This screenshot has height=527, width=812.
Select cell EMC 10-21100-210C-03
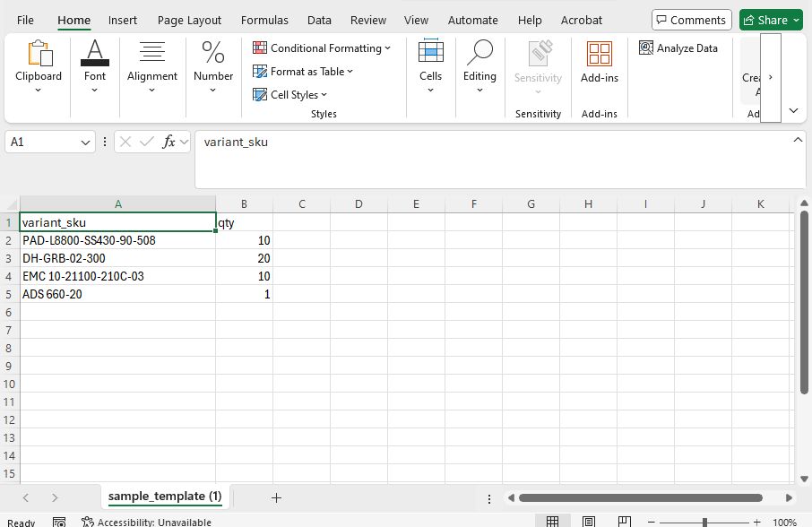(x=117, y=276)
